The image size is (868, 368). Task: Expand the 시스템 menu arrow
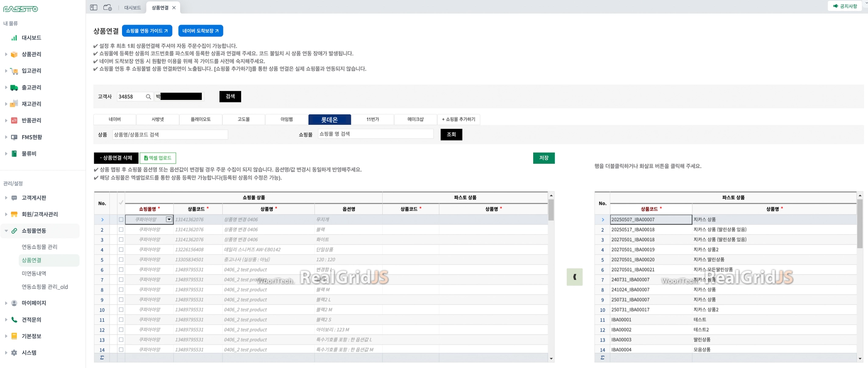click(6, 353)
